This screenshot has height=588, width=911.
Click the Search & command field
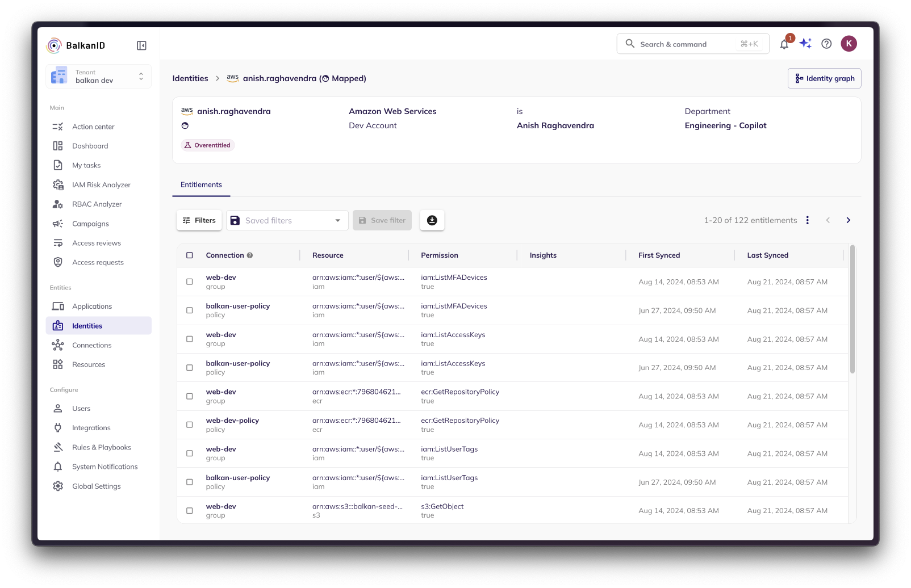tap(693, 44)
